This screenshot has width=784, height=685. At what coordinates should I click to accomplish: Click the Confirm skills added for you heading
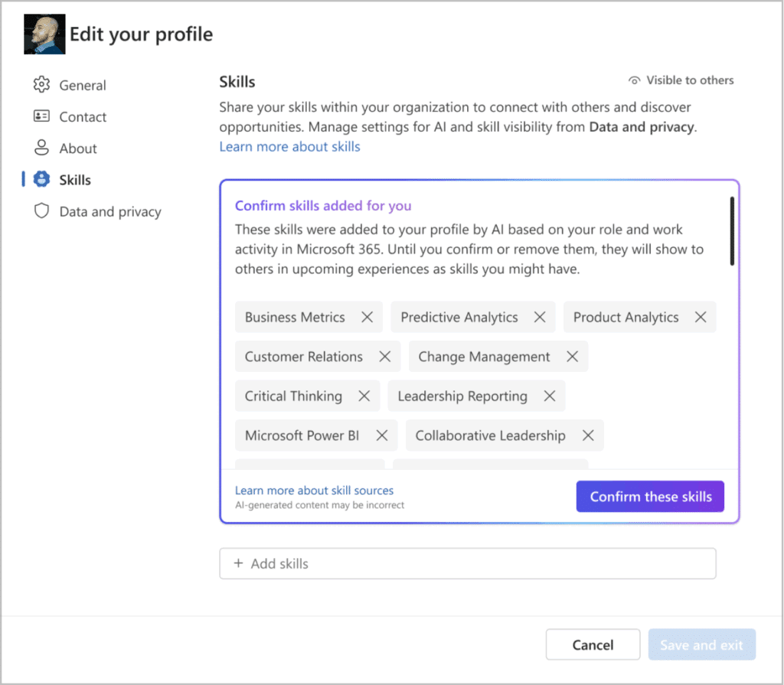[323, 205]
